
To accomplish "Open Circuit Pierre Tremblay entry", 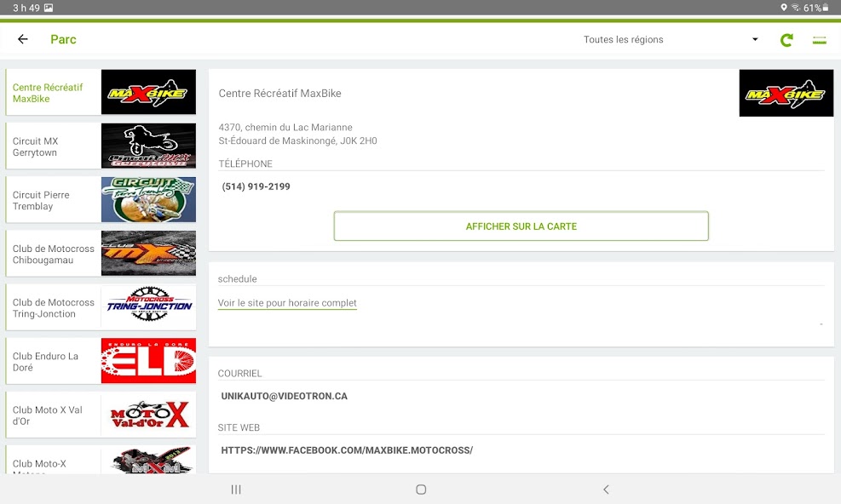I will [101, 200].
